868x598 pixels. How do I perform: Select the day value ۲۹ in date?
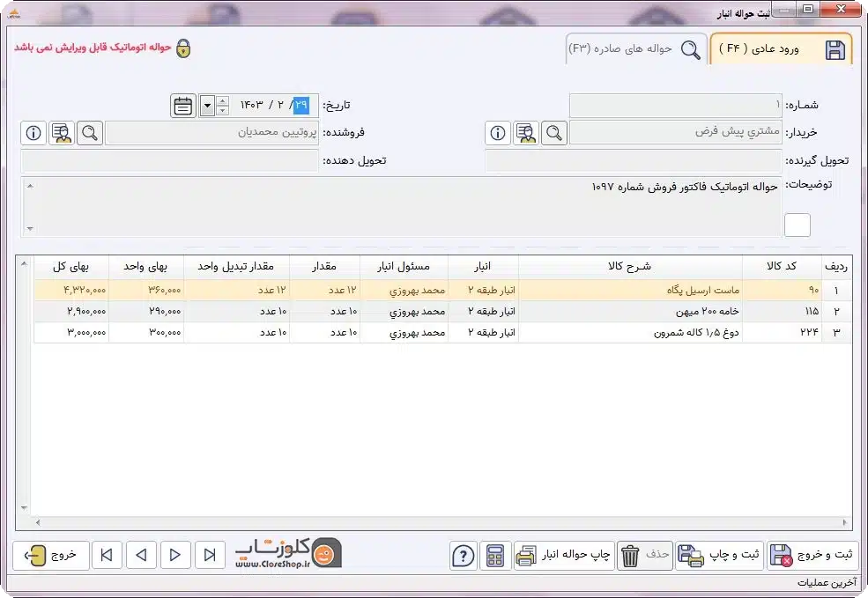point(300,105)
